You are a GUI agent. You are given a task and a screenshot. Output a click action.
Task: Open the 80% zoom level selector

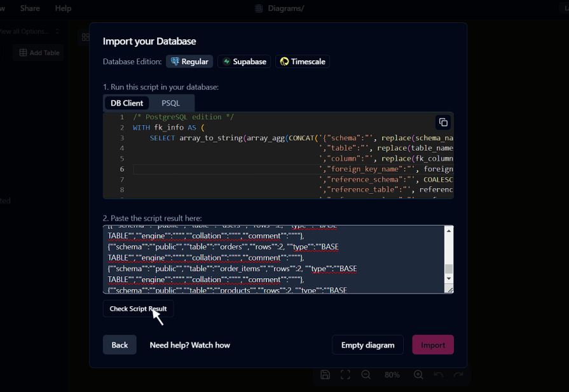click(x=392, y=375)
